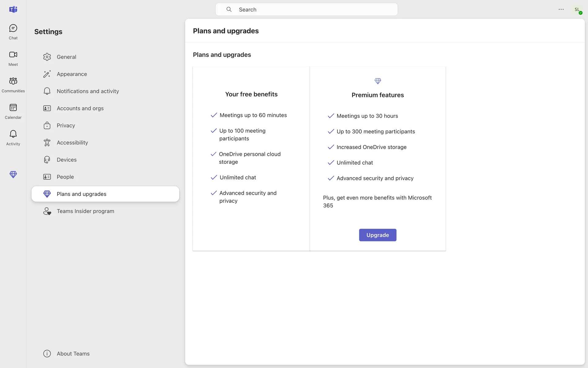Image resolution: width=588 pixels, height=368 pixels.
Task: Open the more options ellipsis menu
Action: (x=561, y=10)
